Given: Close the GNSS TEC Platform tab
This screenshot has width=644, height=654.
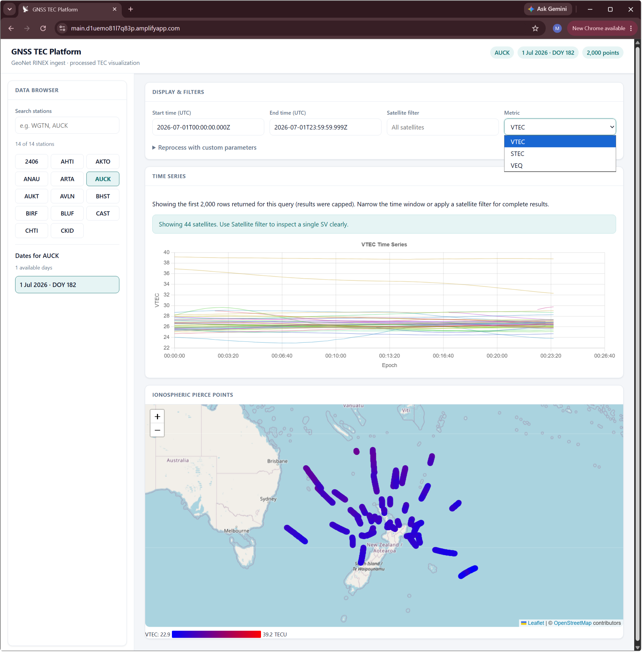Looking at the screenshot, I should click(x=115, y=9).
